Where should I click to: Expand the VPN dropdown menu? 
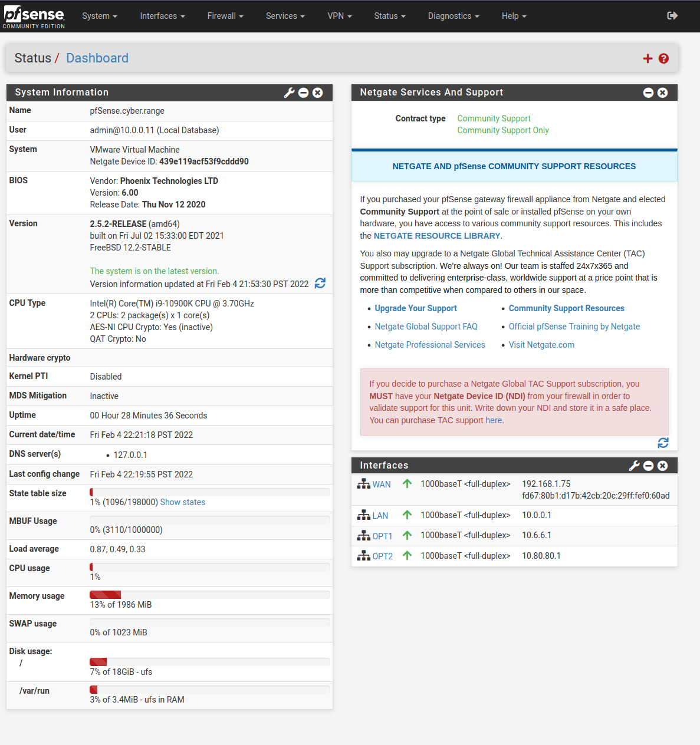point(339,16)
